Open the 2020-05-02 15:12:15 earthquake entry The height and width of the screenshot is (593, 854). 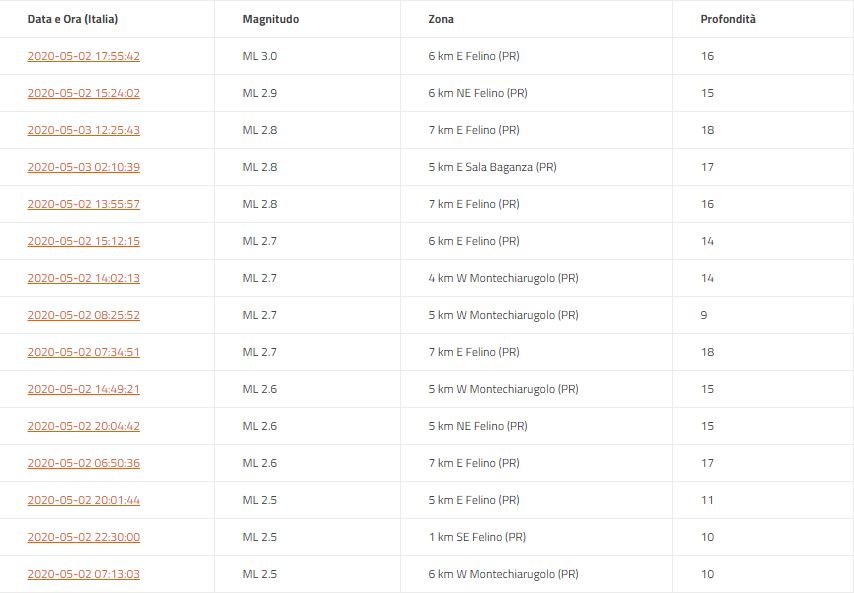[83, 241]
